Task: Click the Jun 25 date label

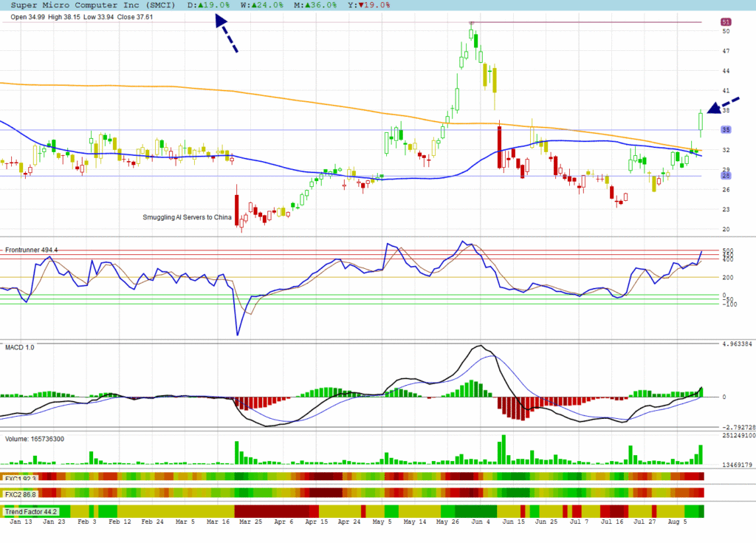Action: click(x=546, y=522)
